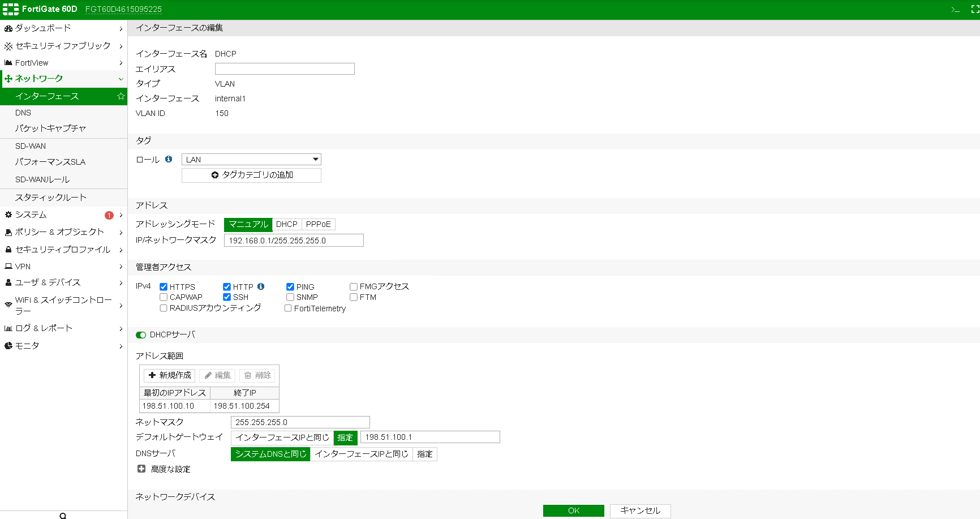Toggle the HTTPS checkbox
980x519 pixels.
point(163,287)
